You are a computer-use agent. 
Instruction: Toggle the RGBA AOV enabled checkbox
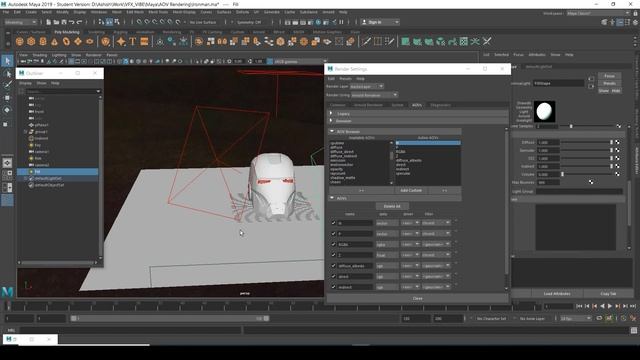[x=333, y=244]
